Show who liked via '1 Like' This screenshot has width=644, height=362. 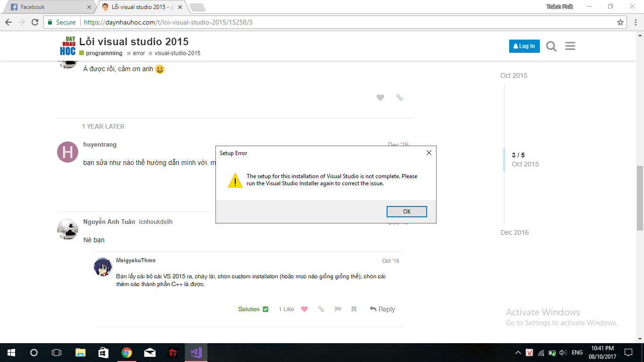click(286, 309)
